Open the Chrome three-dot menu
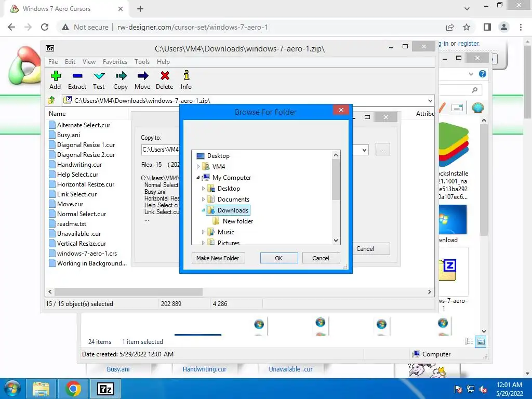Image resolution: width=532 pixels, height=399 pixels. tap(521, 27)
